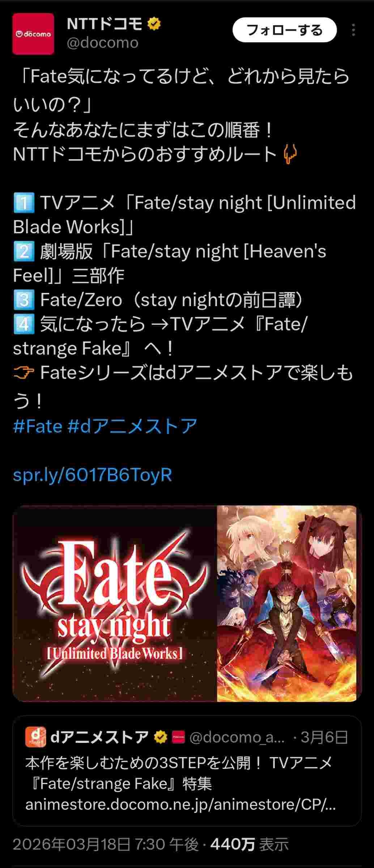This screenshot has width=374, height=868.
Task: Open the quoted @docomo_a... handle
Action: point(237,737)
